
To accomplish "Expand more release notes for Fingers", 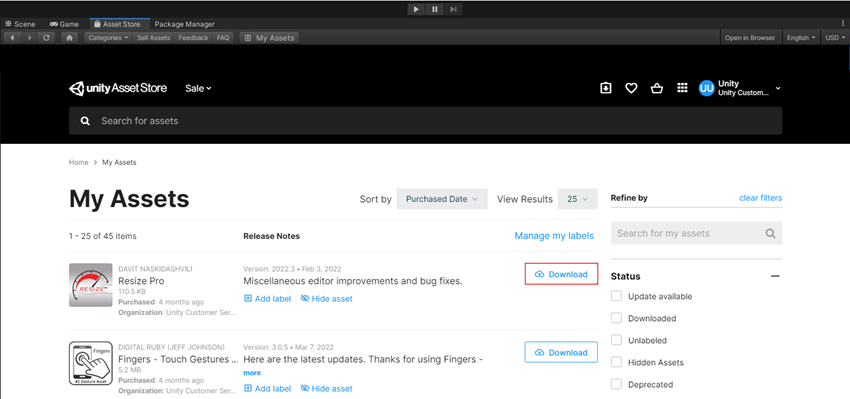I will pyautogui.click(x=252, y=373).
